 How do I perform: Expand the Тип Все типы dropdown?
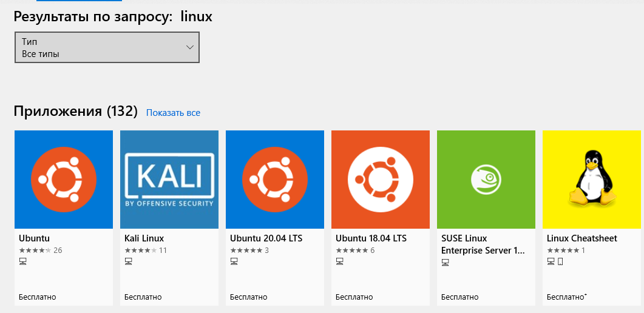(107, 47)
